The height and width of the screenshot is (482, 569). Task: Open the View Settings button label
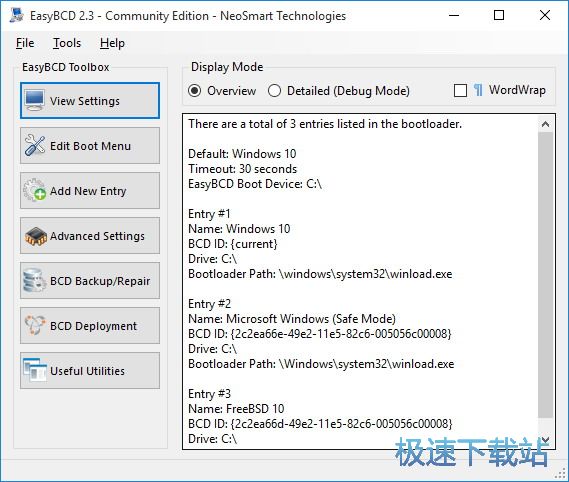85,101
